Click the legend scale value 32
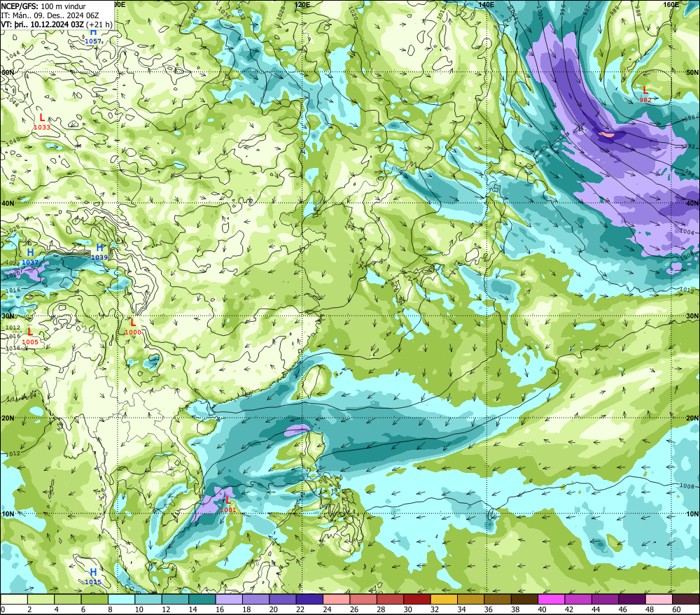This screenshot has height=615, width=700. point(435,609)
